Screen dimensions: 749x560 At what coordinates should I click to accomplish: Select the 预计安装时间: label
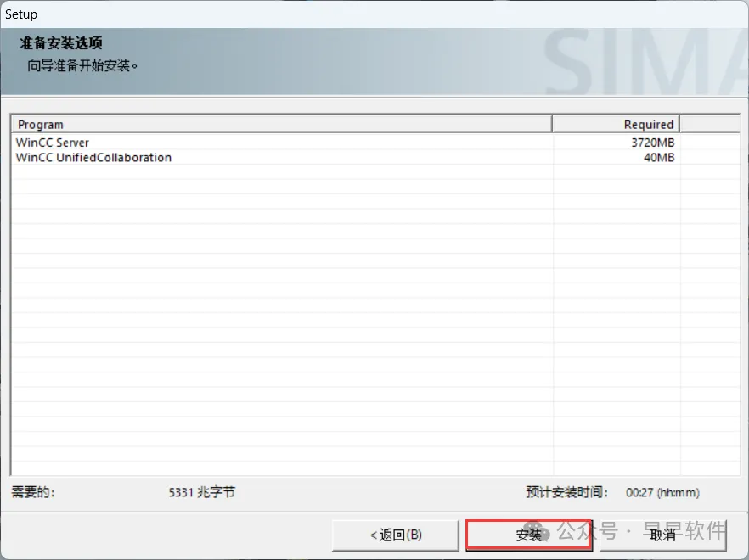click(x=566, y=492)
